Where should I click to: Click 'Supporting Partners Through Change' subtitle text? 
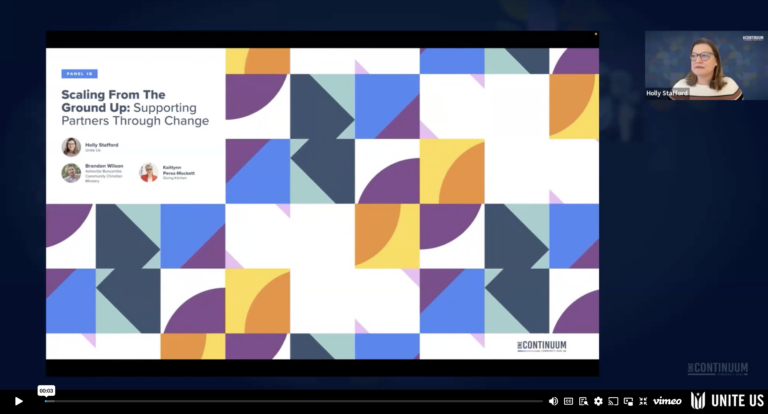[135, 114]
